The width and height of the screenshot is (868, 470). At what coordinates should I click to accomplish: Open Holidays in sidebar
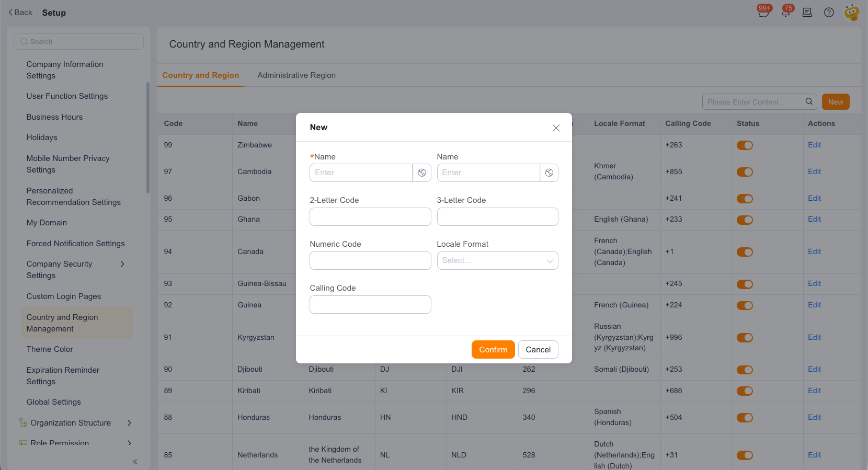[x=42, y=137]
